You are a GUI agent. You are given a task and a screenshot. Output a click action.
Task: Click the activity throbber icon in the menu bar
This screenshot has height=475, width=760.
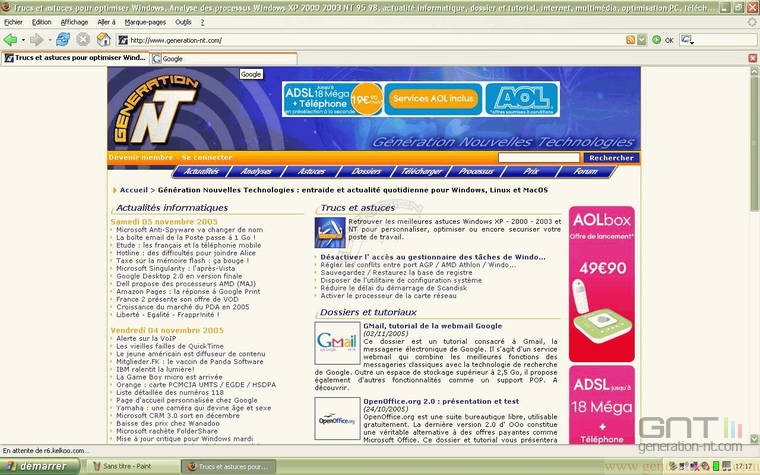coord(752,22)
